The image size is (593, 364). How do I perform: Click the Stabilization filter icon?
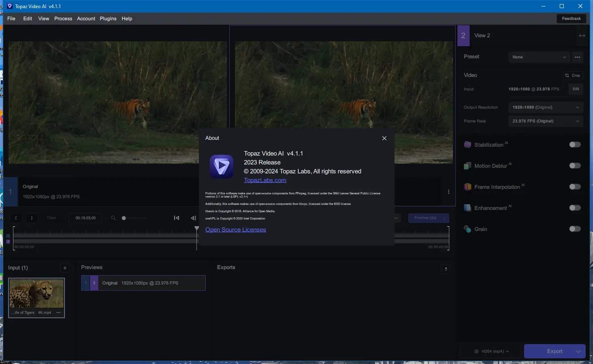pos(468,145)
